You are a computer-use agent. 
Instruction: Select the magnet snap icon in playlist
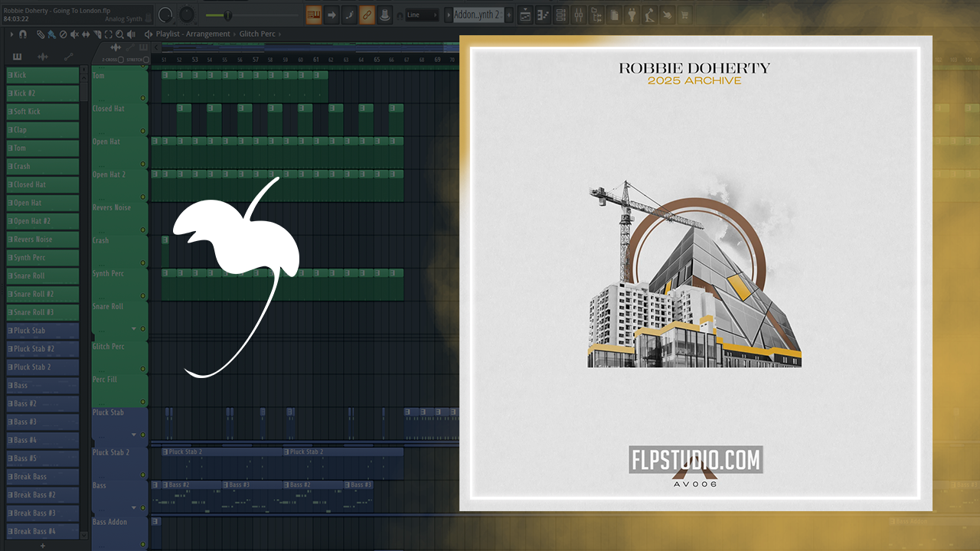pyautogui.click(x=23, y=34)
